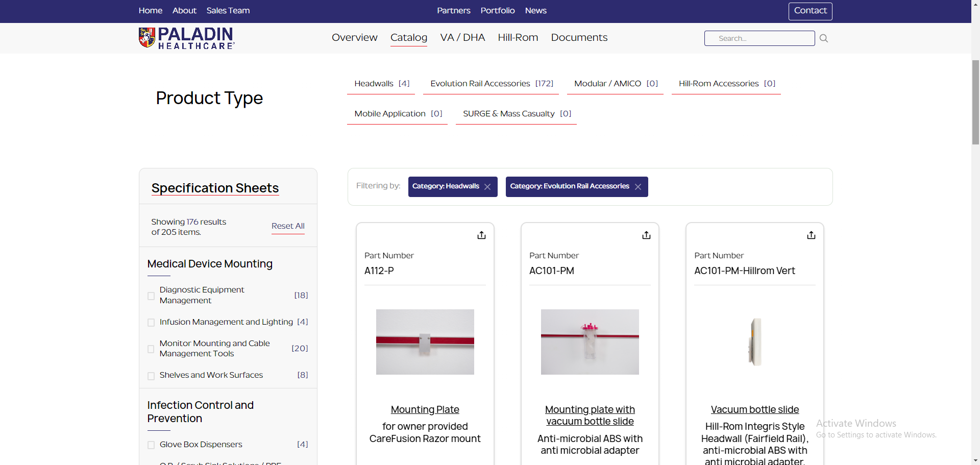The width and height of the screenshot is (980, 465).
Task: Focus the Search input field
Action: 759,38
